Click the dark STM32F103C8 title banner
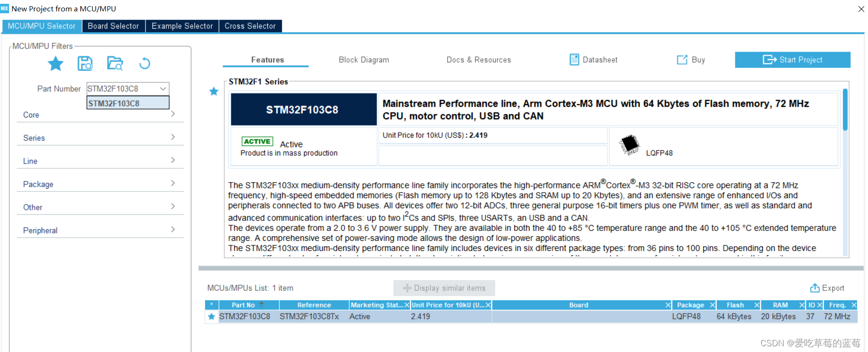Image resolution: width=868 pixels, height=352 pixels. pos(303,110)
